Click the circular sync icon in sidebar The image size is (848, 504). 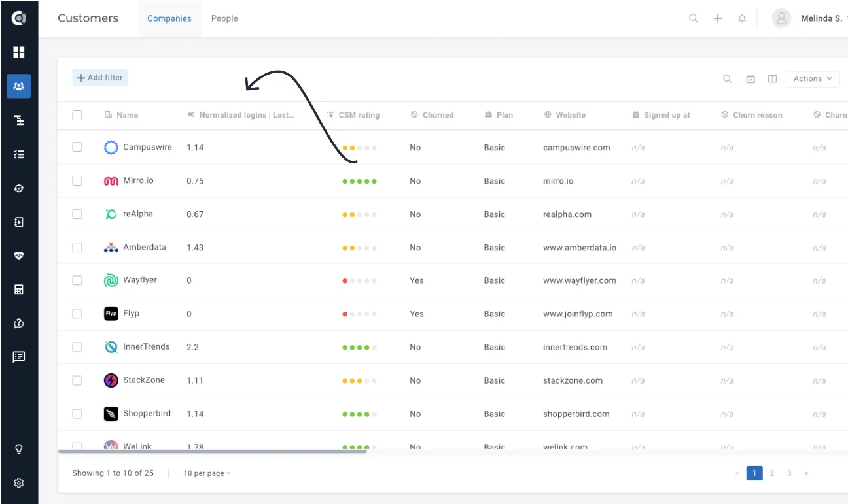tap(19, 188)
